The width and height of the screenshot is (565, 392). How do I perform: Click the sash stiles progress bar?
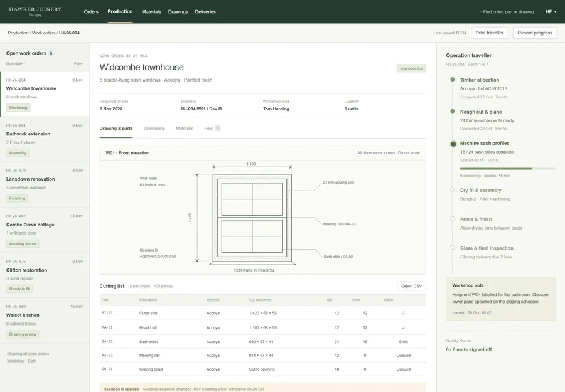point(507,169)
